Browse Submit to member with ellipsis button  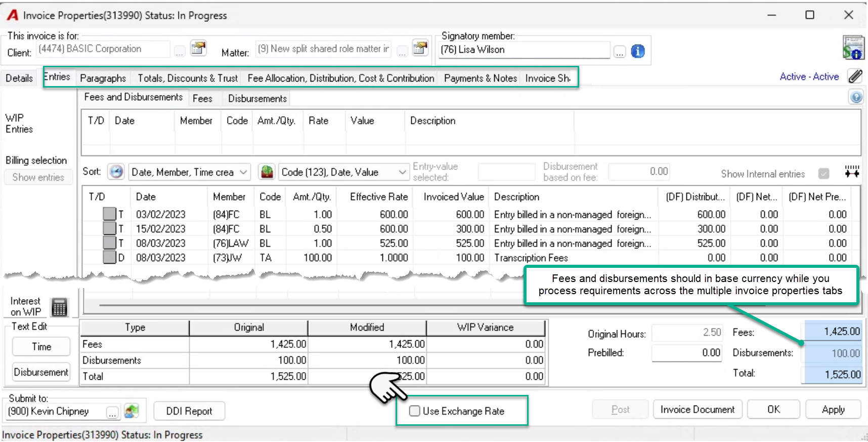point(113,413)
